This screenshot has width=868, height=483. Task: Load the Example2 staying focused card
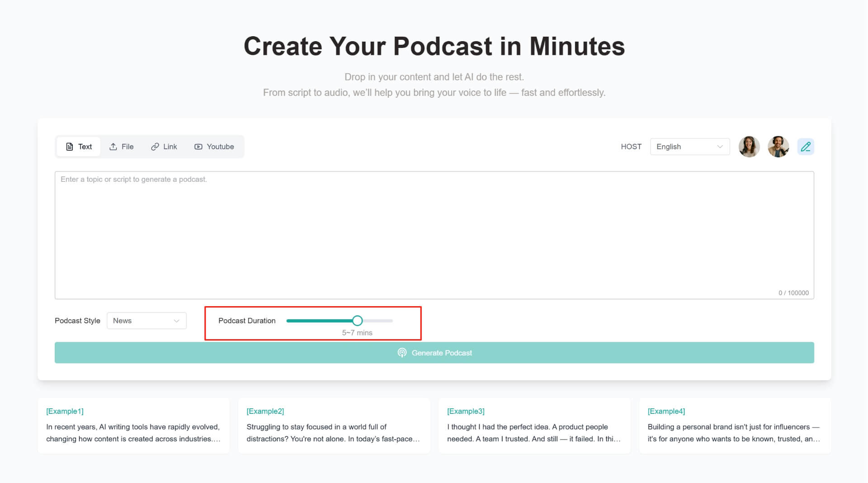click(334, 426)
